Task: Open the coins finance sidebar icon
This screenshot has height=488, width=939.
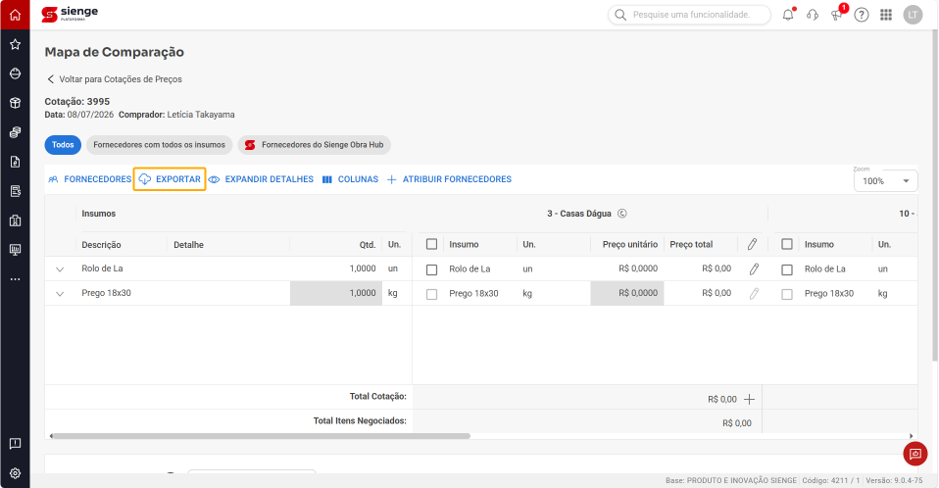Action: click(15, 132)
